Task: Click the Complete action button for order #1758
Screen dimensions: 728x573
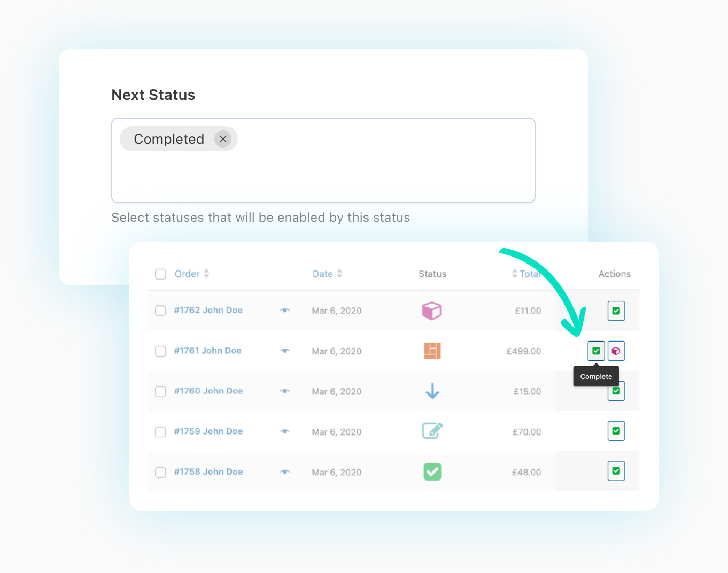Action: pyautogui.click(x=616, y=471)
